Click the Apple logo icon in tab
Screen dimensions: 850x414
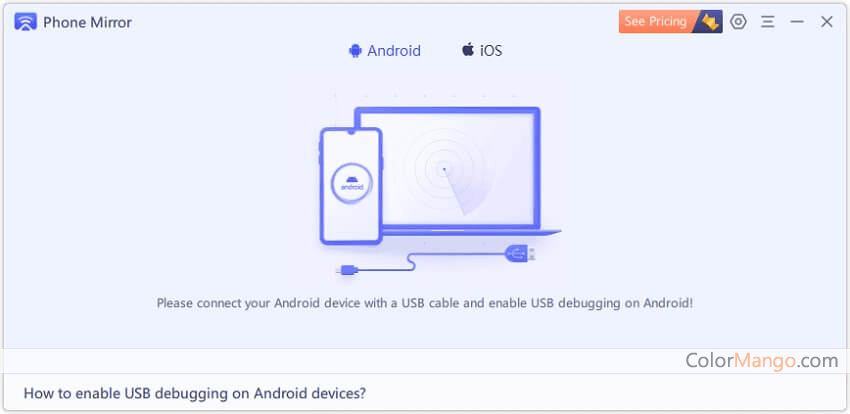click(x=467, y=50)
